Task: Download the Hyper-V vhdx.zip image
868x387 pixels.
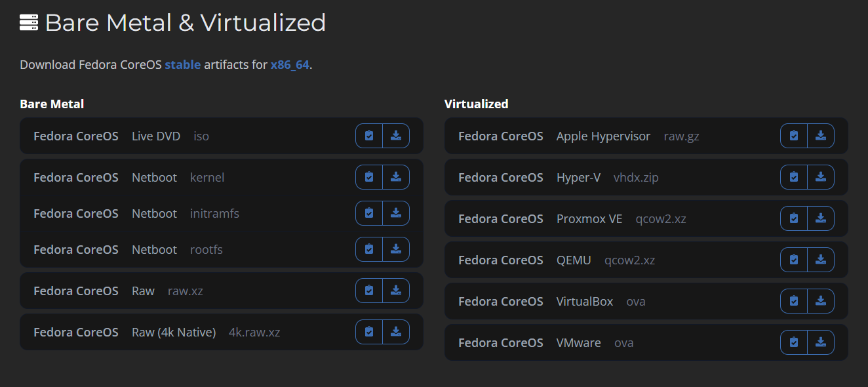Action: pyautogui.click(x=821, y=177)
